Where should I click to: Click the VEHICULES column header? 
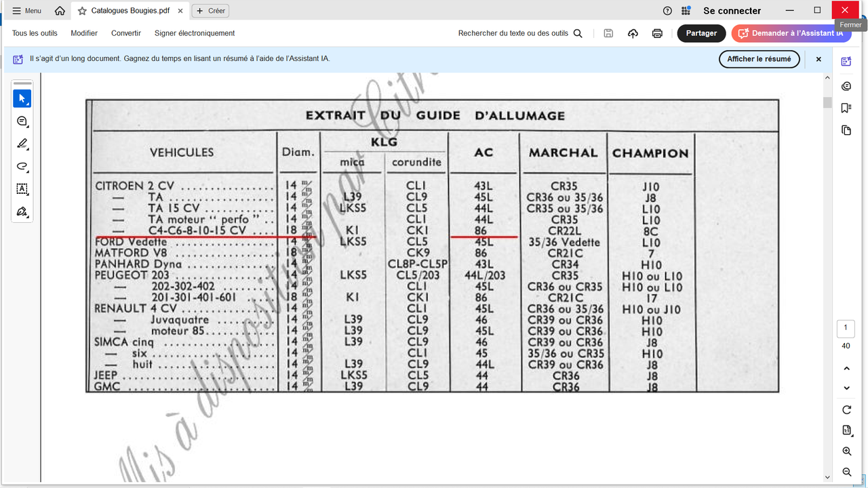(182, 152)
